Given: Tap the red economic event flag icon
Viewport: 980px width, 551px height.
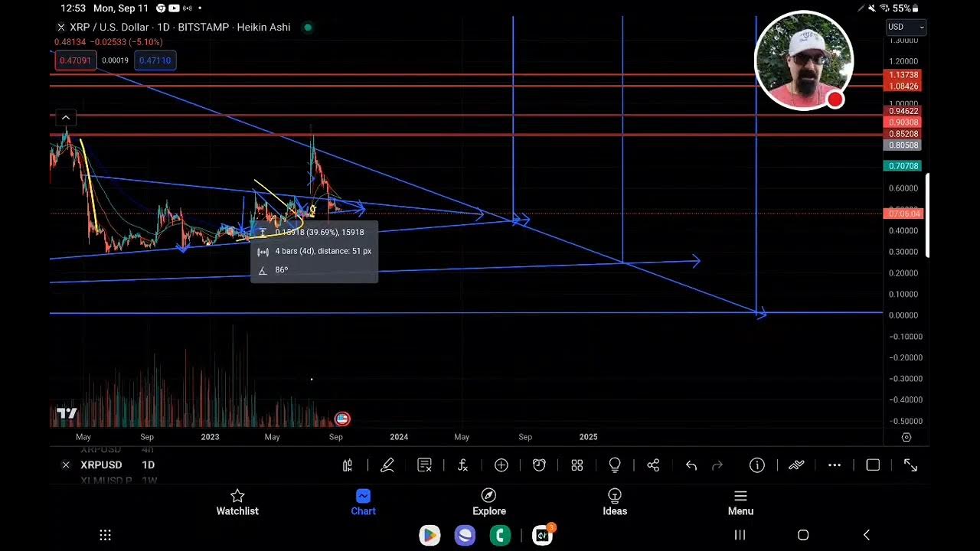Looking at the screenshot, I should pos(342,419).
